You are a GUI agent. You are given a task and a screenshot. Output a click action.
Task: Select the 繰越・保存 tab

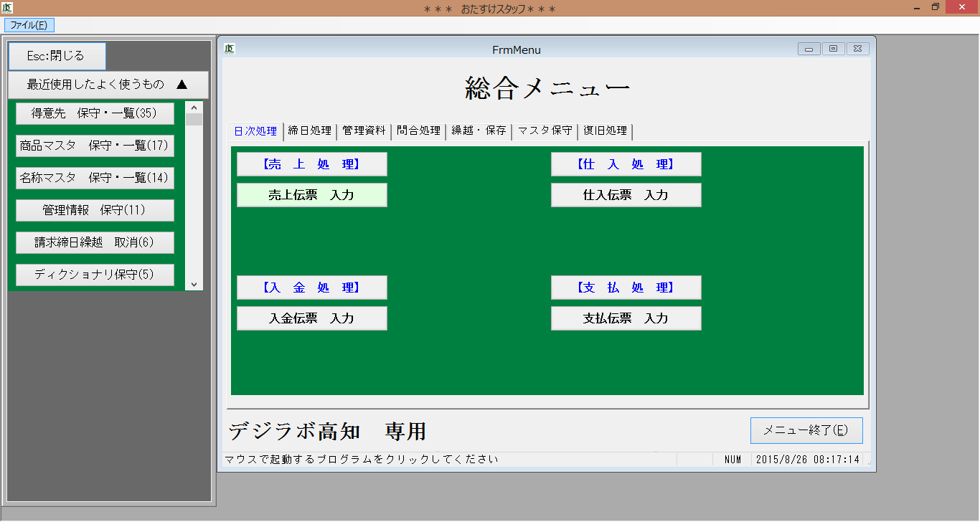coord(479,131)
